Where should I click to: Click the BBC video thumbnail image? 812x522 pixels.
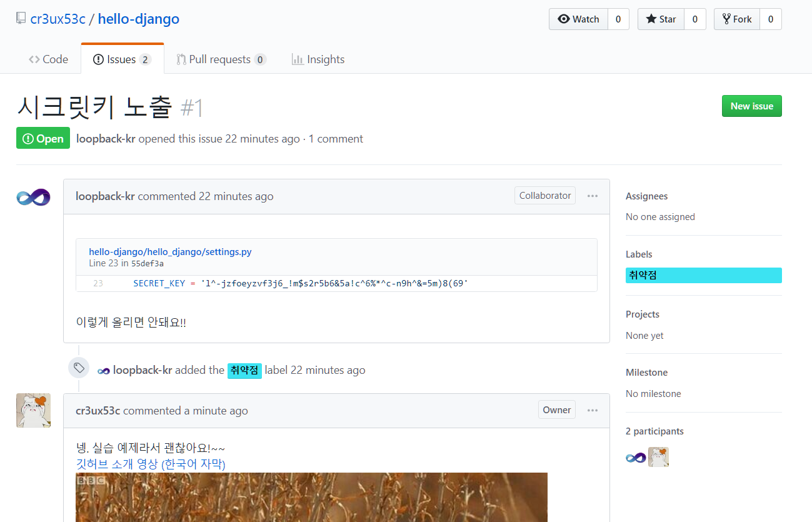point(311,497)
